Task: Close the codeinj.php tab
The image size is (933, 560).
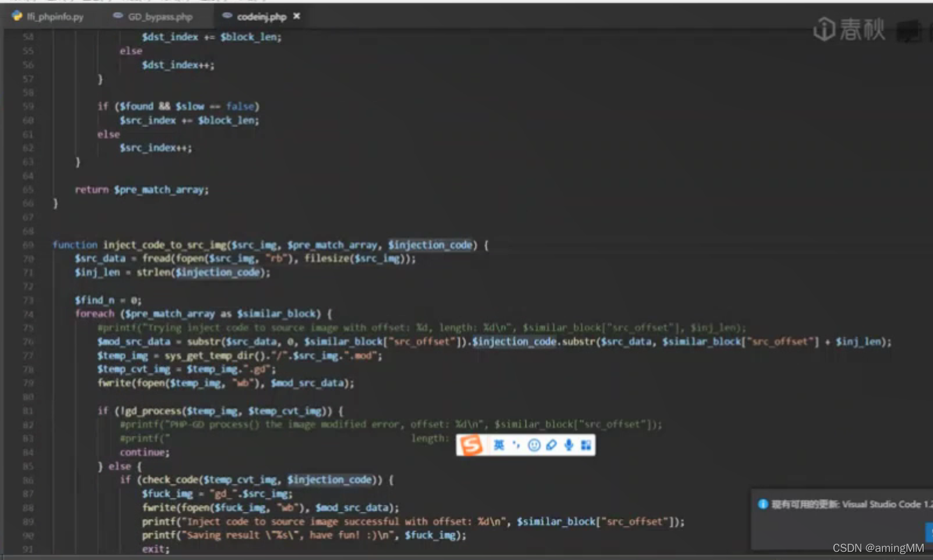Action: coord(297,16)
